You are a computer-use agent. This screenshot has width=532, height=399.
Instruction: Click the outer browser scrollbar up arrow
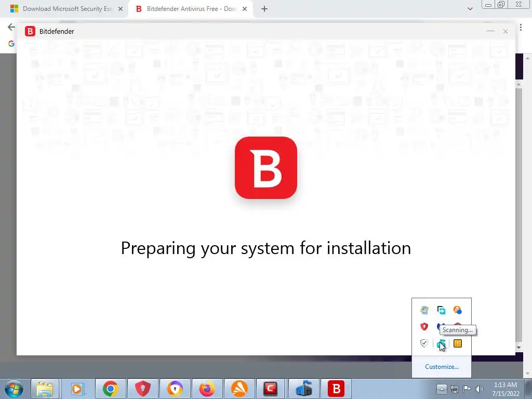pyautogui.click(x=528, y=58)
